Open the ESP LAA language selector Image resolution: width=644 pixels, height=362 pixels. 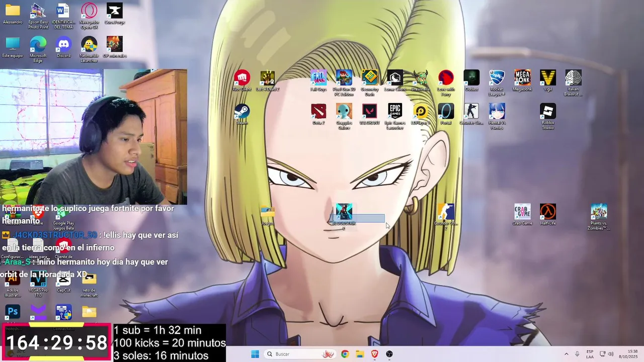click(590, 354)
